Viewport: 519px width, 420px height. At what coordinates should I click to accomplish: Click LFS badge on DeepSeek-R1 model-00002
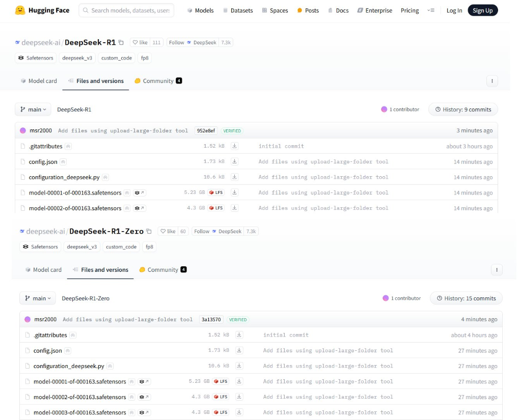216,208
